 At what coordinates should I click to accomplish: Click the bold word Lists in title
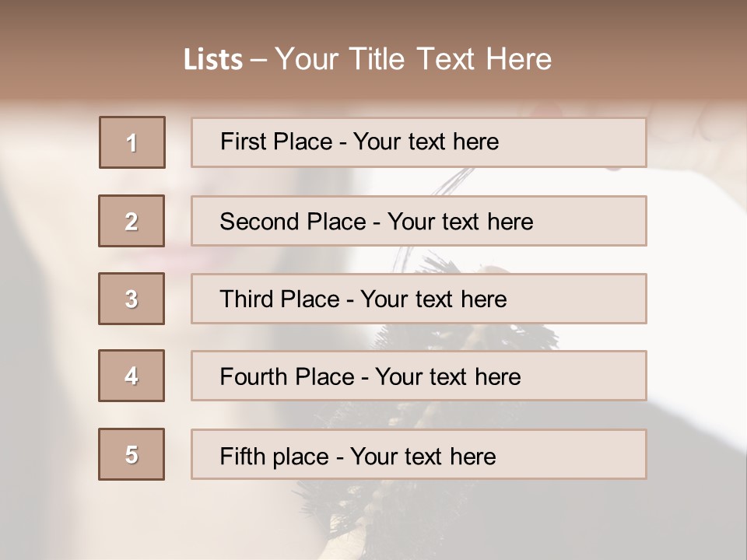pos(213,60)
